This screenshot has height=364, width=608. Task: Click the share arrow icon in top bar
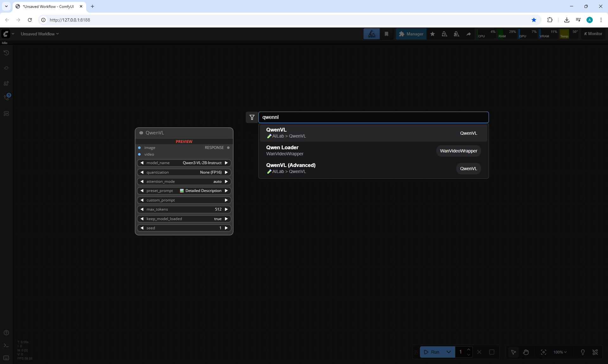tap(468, 34)
